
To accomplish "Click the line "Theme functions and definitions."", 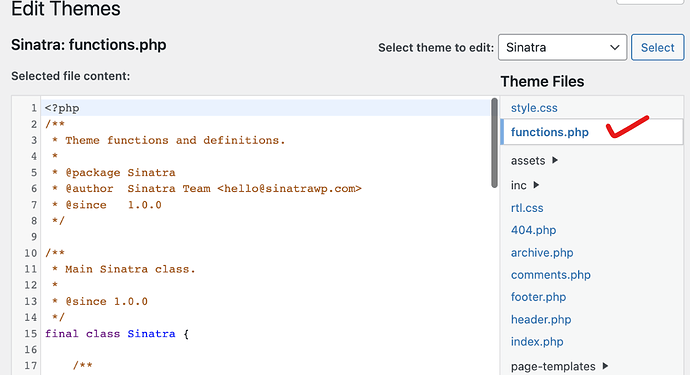I will pyautogui.click(x=175, y=140).
